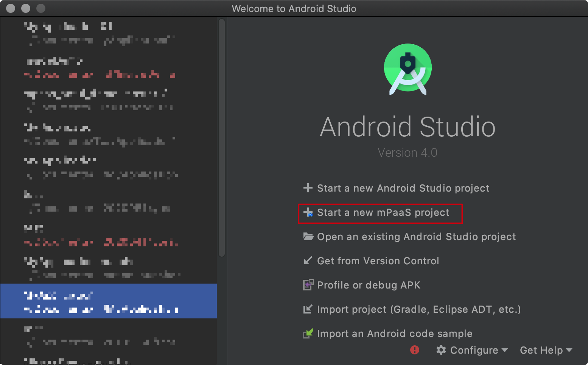Close the Welcome to Android Studio window
588x365 pixels.
click(11, 8)
